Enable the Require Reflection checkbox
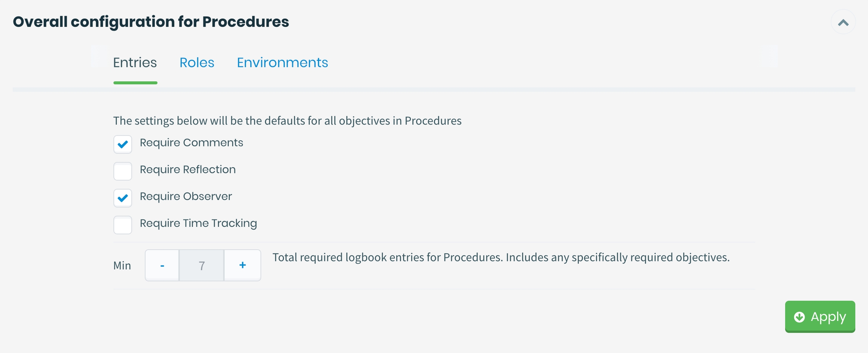This screenshot has width=868, height=353. [x=123, y=171]
